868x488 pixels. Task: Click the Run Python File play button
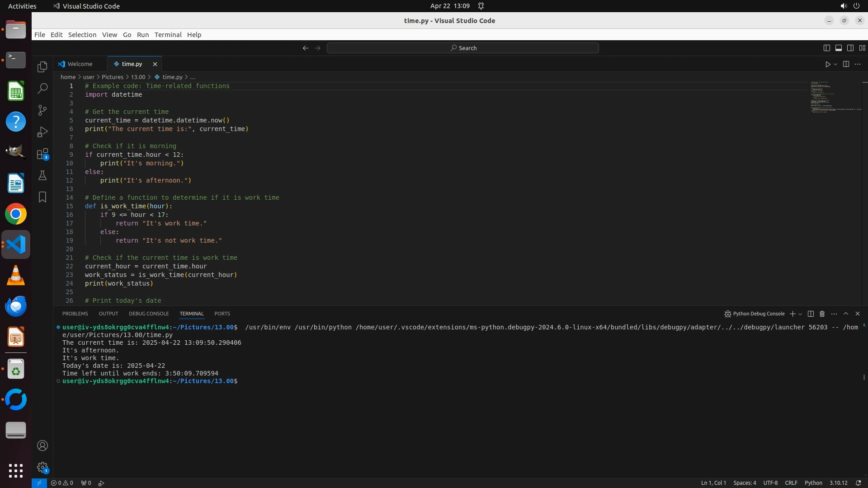pos(827,64)
